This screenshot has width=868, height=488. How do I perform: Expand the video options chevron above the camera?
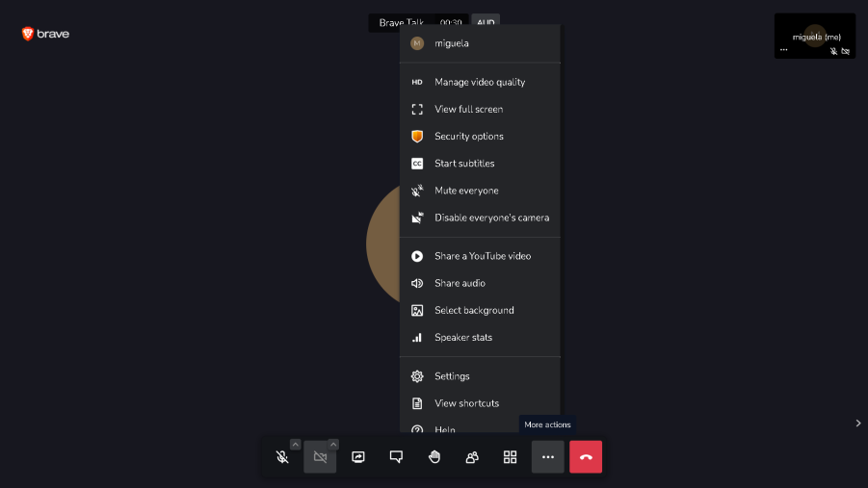pos(333,445)
